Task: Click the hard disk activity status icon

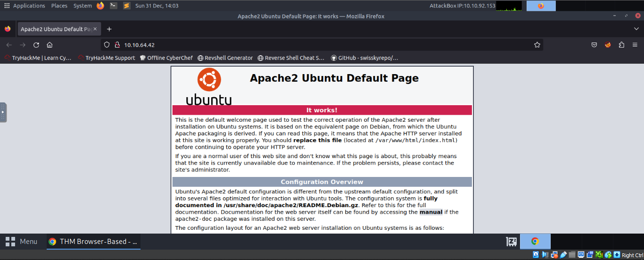Action: 536,255
